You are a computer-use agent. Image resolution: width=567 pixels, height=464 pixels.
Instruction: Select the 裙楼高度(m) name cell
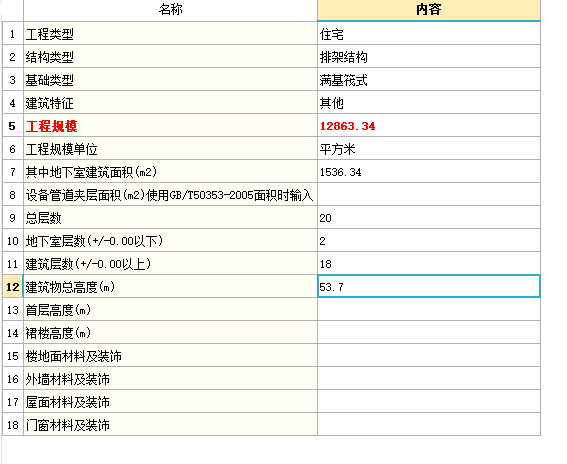pos(170,332)
